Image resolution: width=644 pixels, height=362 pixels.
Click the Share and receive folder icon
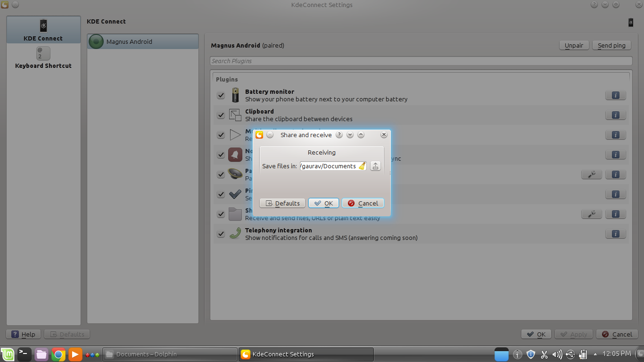(x=235, y=214)
